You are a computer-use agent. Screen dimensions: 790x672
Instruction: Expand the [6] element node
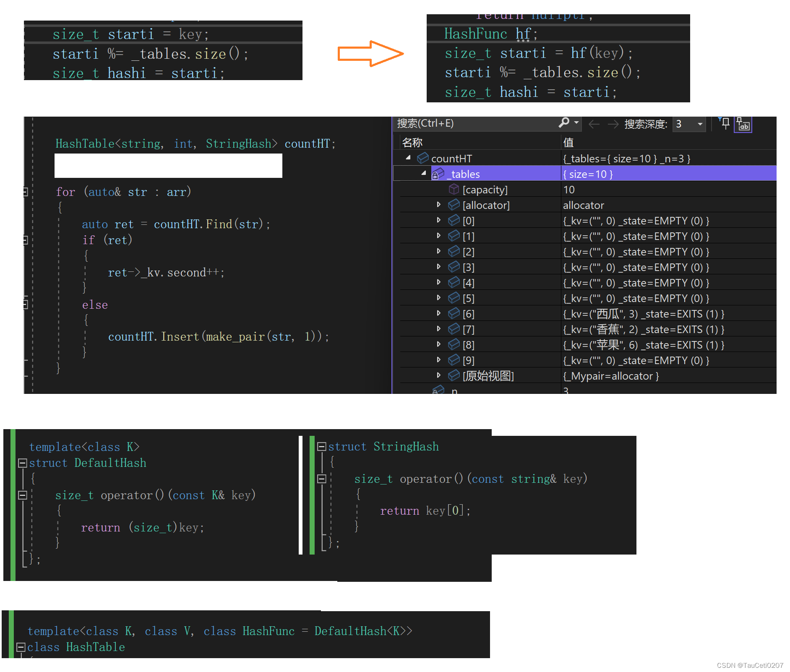[438, 313]
